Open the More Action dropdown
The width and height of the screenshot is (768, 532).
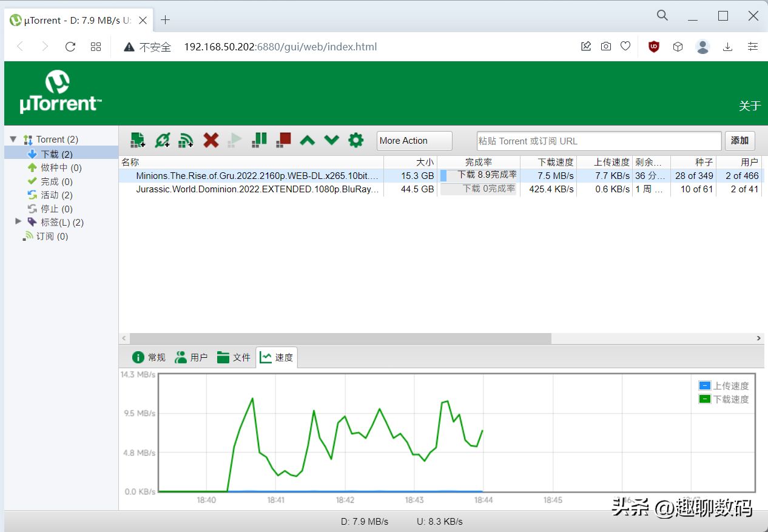(414, 141)
